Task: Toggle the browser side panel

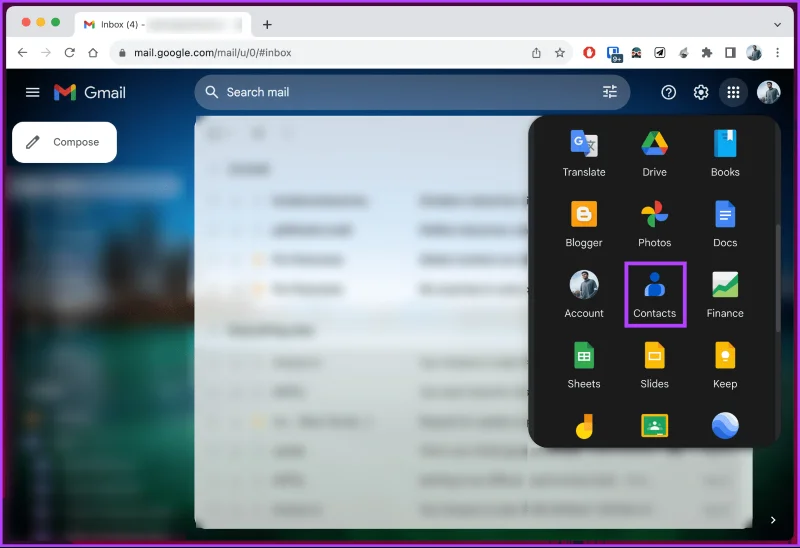Action: click(x=730, y=53)
